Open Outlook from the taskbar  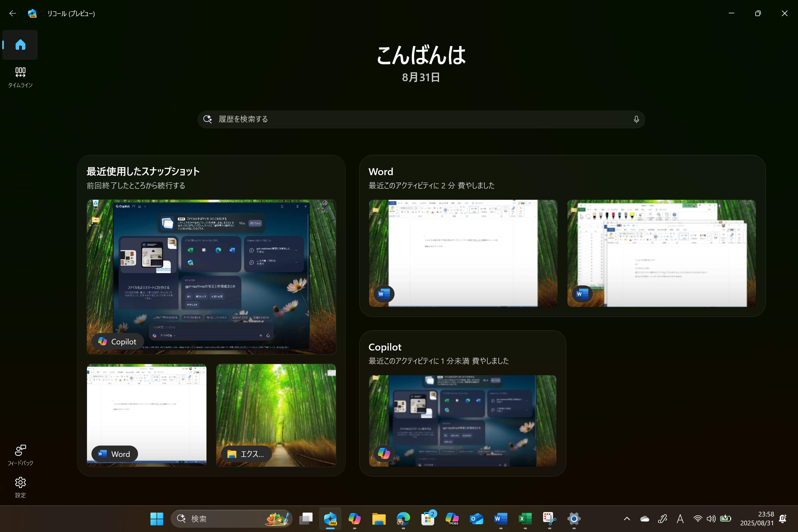tap(476, 519)
